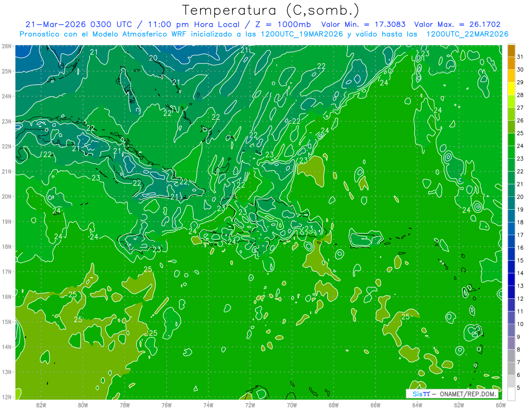Select the white swatch below legend value 5

(511, 394)
